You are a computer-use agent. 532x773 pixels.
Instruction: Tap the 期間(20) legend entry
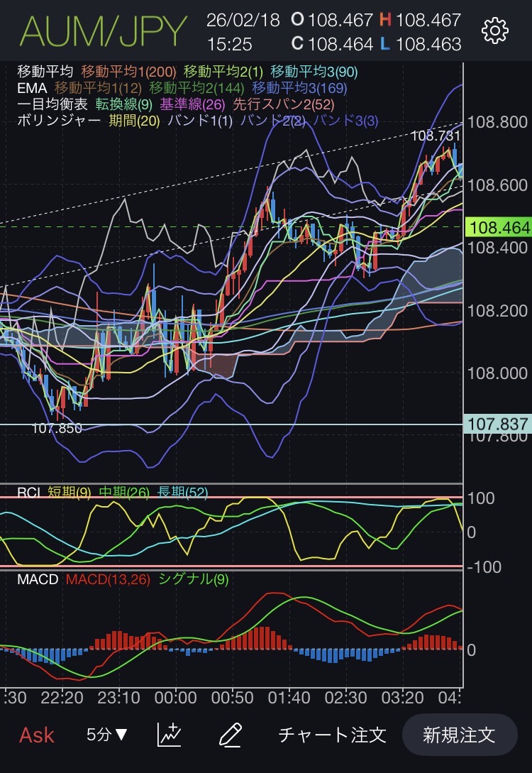pos(134,121)
